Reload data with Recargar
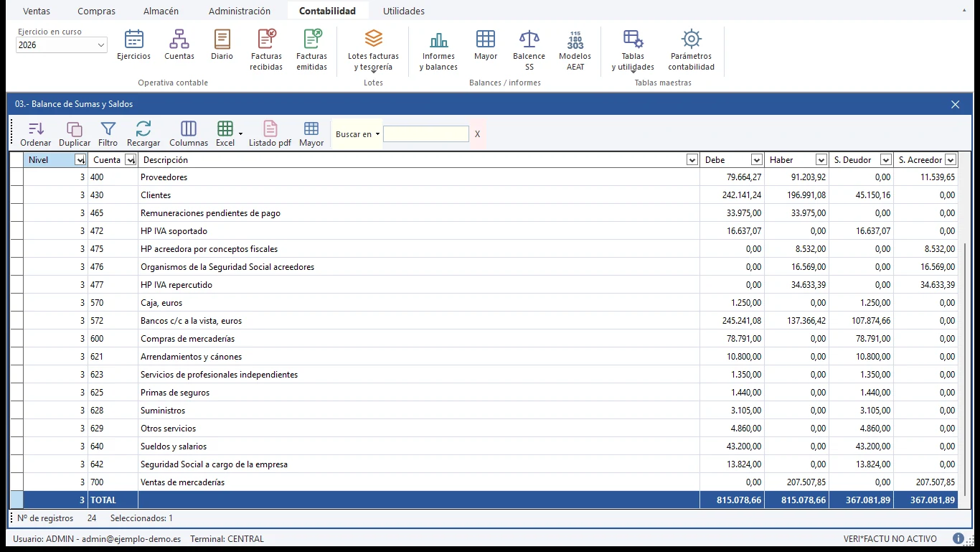The width and height of the screenshot is (980, 552). [x=143, y=134]
